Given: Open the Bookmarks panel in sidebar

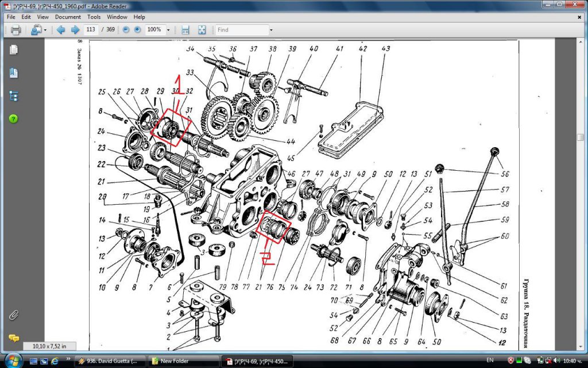Looking at the screenshot, I should pos(14,73).
